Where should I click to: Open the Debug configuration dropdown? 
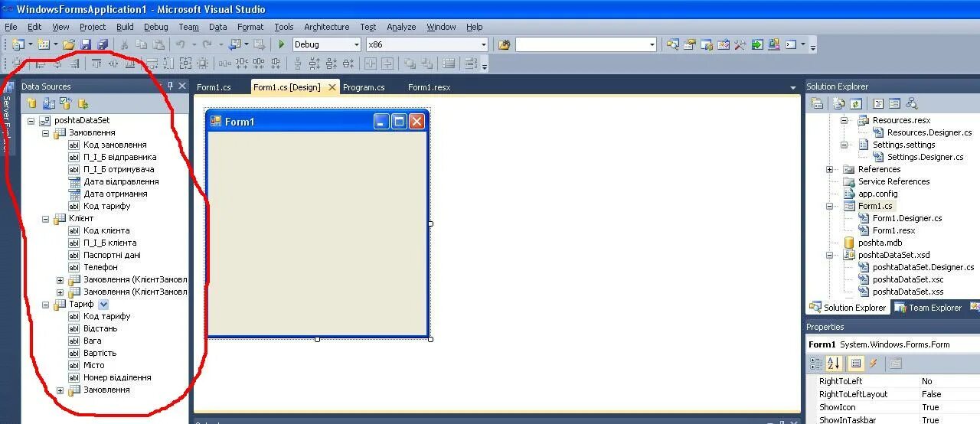[356, 44]
